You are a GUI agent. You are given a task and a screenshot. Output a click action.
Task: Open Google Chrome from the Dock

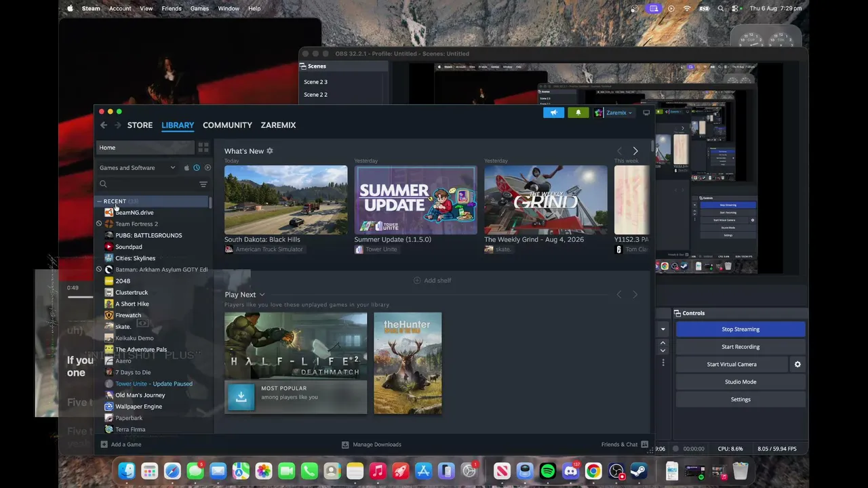593,471
